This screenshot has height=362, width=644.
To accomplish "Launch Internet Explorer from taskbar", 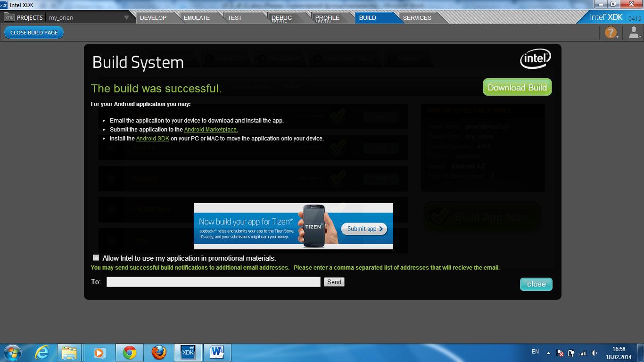I will pyautogui.click(x=42, y=353).
